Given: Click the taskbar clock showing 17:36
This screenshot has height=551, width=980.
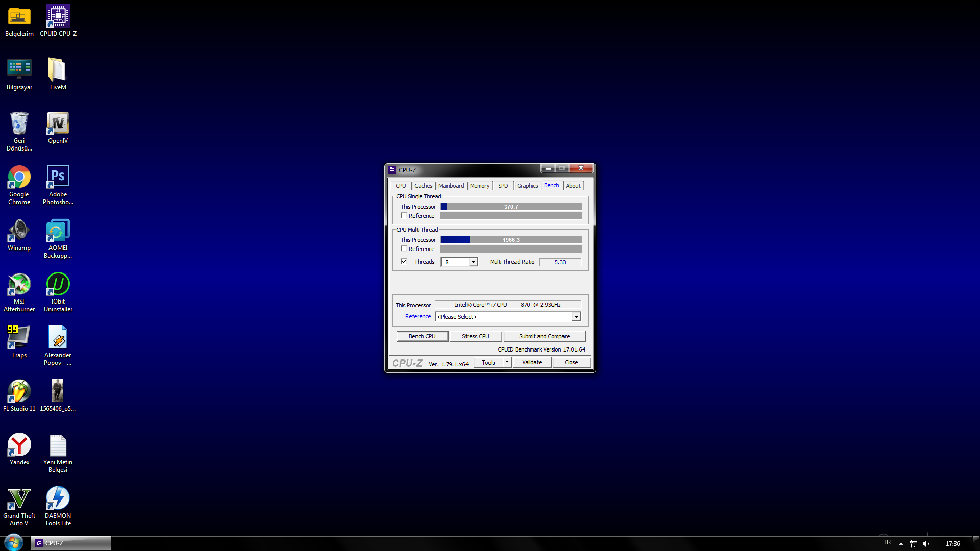Looking at the screenshot, I should tap(952, 544).
